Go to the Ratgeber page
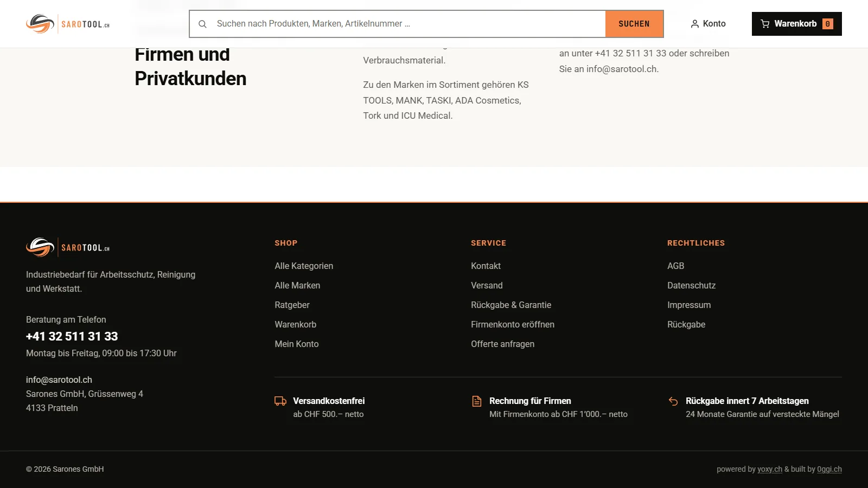The width and height of the screenshot is (868, 488). [292, 305]
